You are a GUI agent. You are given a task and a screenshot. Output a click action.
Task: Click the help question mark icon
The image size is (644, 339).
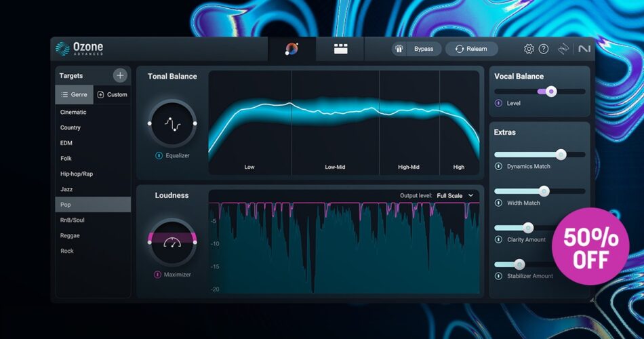click(544, 49)
